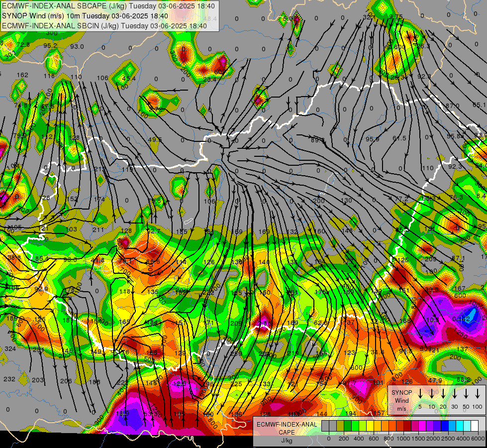Image resolution: width=487 pixels, height=448 pixels.
Task: Click the map value 324
Action: click(x=10, y=349)
